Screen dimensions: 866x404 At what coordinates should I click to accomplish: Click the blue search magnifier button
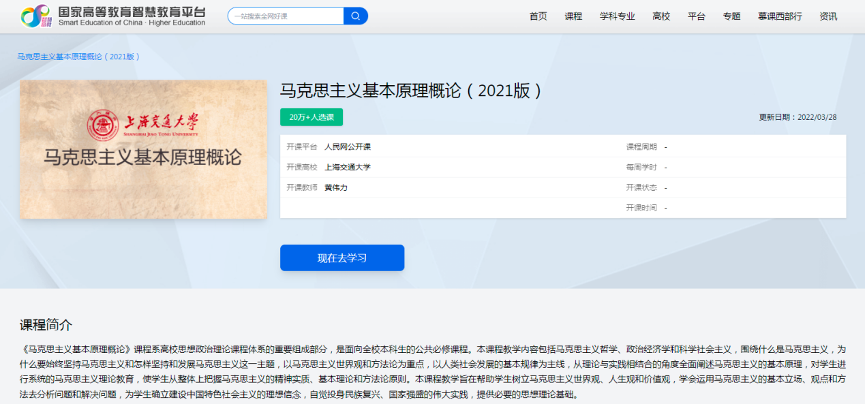pos(355,16)
